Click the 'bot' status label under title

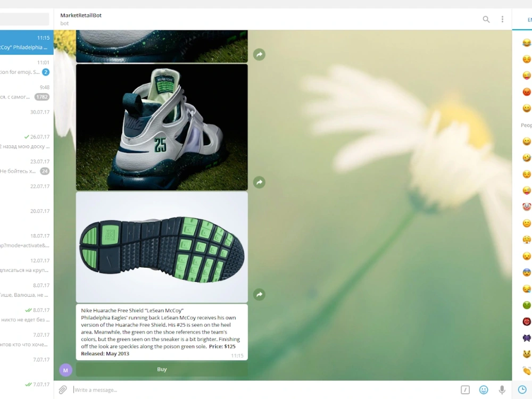point(64,23)
